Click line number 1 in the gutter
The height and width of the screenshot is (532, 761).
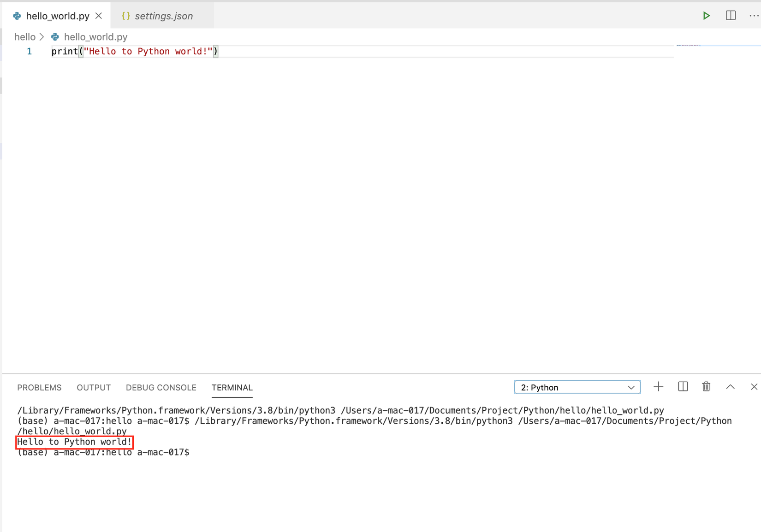[x=30, y=51]
